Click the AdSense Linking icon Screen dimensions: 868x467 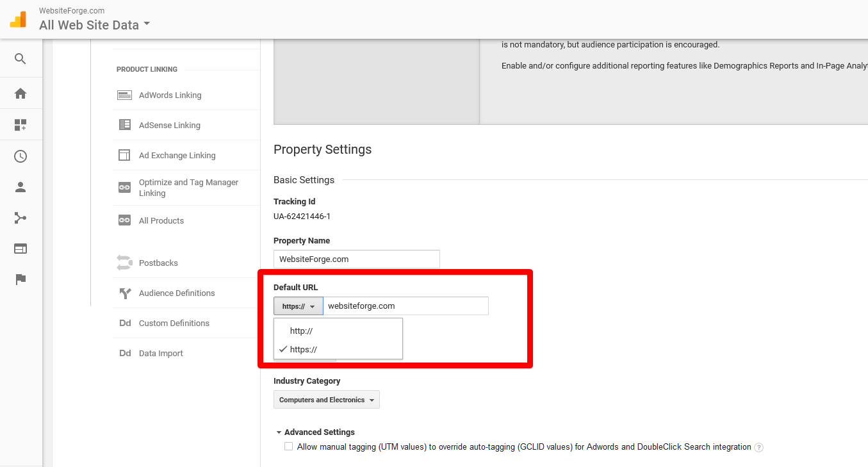click(x=124, y=125)
